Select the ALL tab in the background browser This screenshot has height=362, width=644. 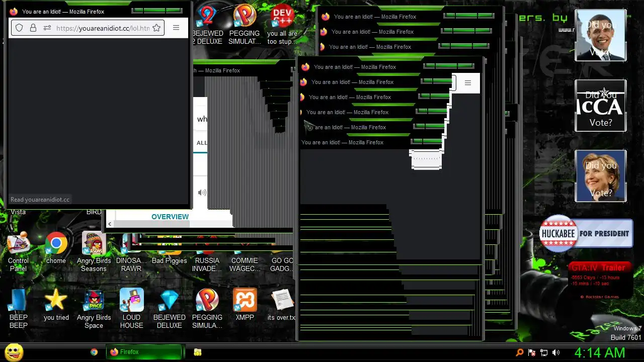[202, 143]
